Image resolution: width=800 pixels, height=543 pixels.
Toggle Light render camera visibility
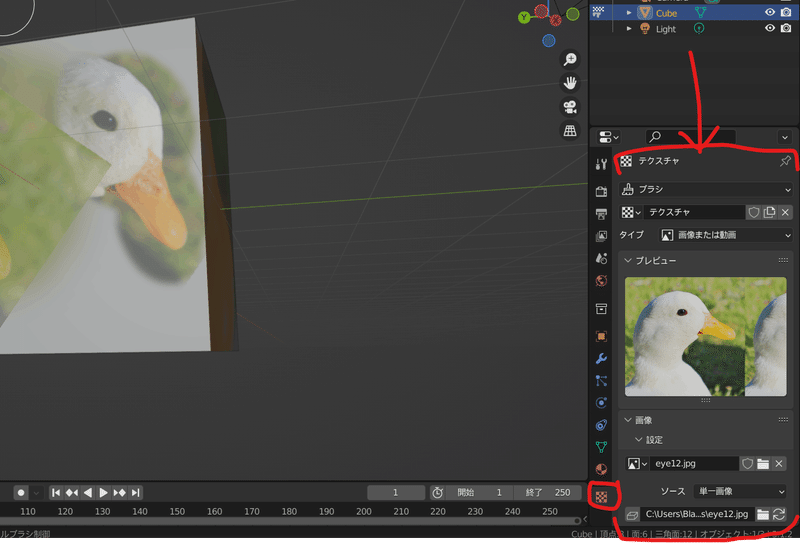pyautogui.click(x=786, y=29)
